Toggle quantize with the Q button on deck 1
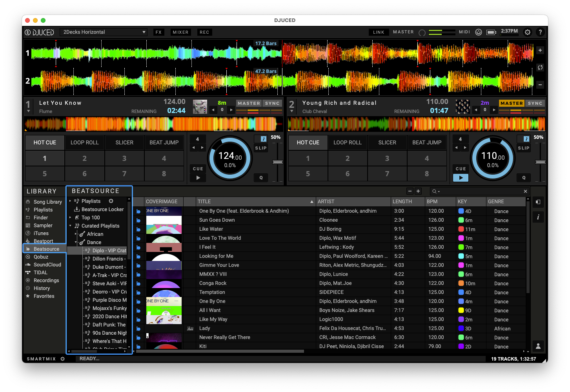The width and height of the screenshot is (570, 392). 261,177
